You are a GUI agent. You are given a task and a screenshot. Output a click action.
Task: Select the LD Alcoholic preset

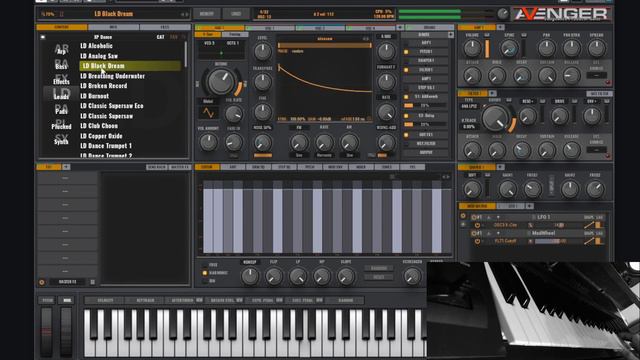(96, 46)
